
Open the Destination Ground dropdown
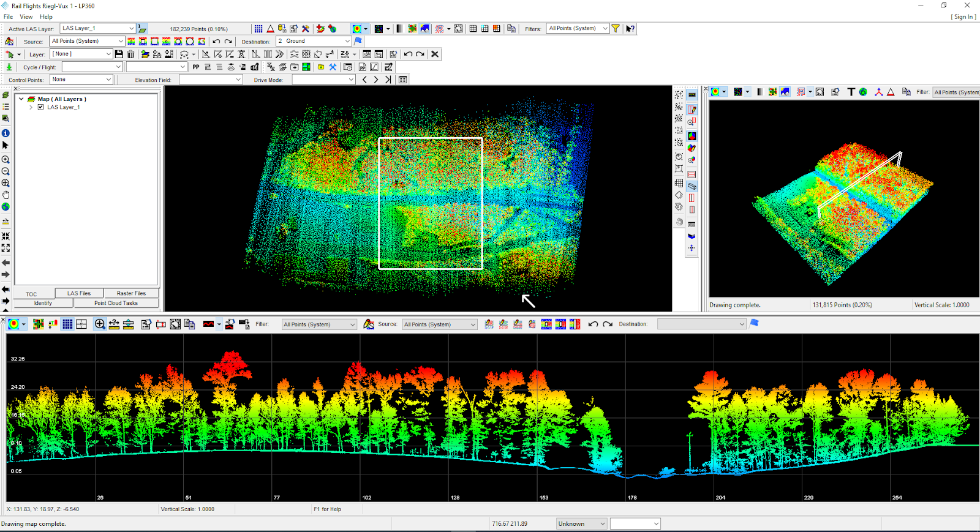click(x=347, y=42)
